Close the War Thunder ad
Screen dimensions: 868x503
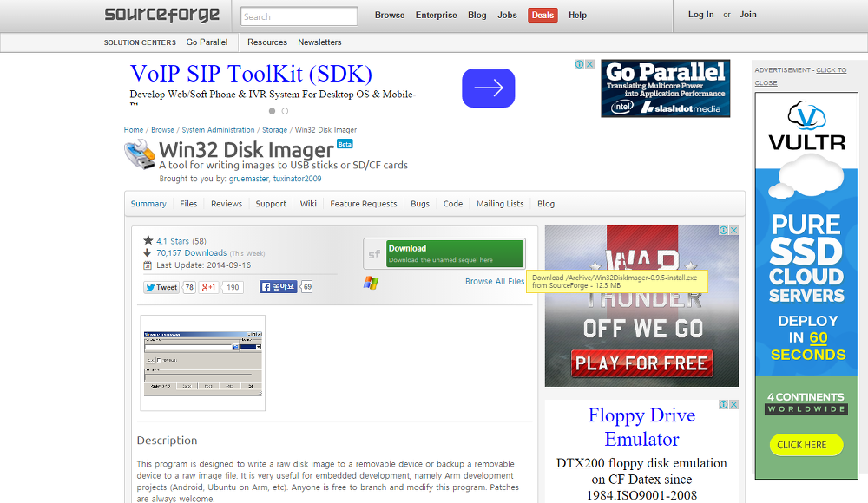click(734, 230)
